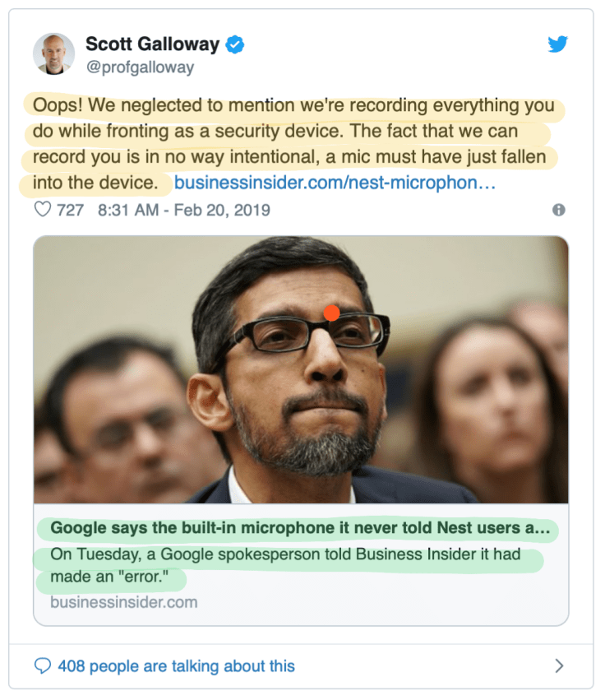Click the Twitter bird logo

click(558, 44)
